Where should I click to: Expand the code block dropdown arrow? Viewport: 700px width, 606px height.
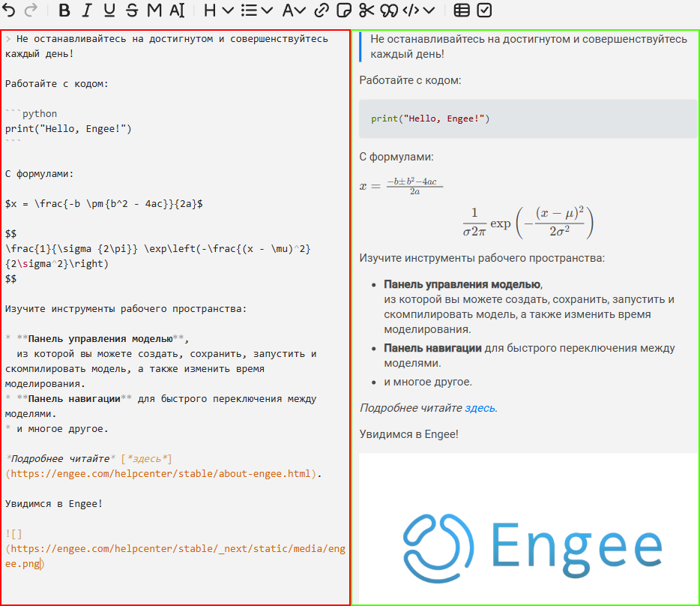pos(429,10)
